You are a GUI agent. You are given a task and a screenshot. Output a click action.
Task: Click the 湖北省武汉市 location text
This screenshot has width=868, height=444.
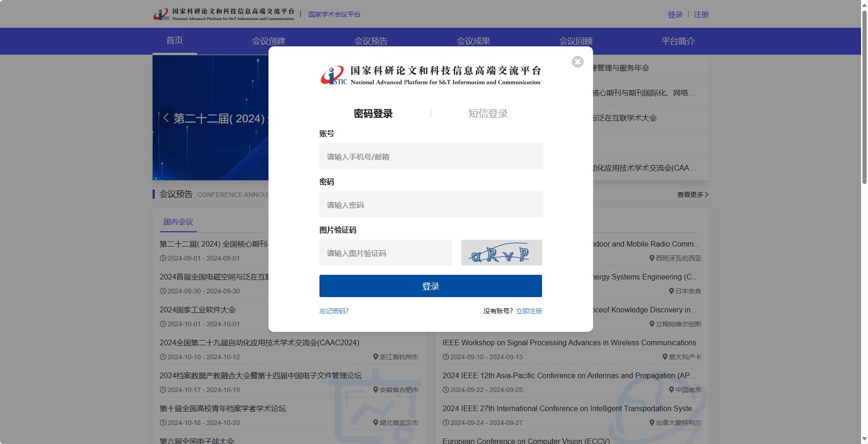tap(399, 423)
